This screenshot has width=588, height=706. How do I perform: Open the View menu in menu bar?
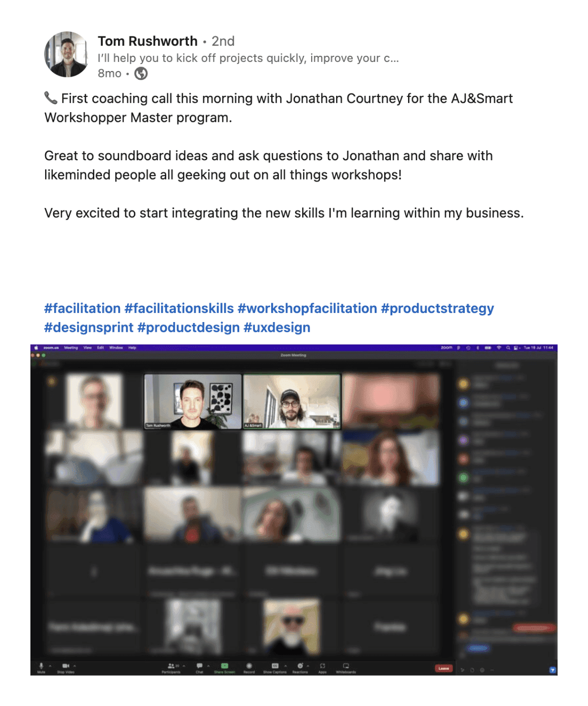[x=88, y=348]
